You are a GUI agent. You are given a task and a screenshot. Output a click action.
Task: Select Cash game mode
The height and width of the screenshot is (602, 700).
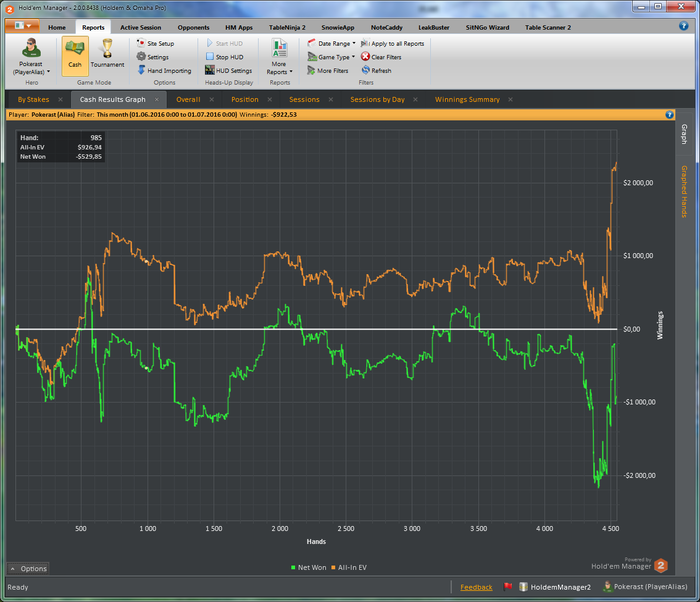pyautogui.click(x=75, y=56)
